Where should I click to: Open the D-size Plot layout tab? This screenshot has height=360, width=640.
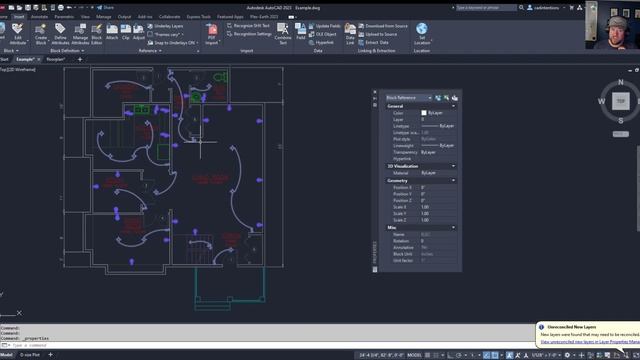pos(30,355)
